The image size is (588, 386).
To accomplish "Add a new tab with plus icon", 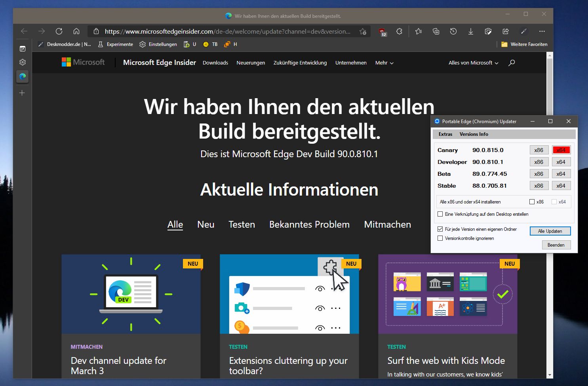I will tap(22, 93).
